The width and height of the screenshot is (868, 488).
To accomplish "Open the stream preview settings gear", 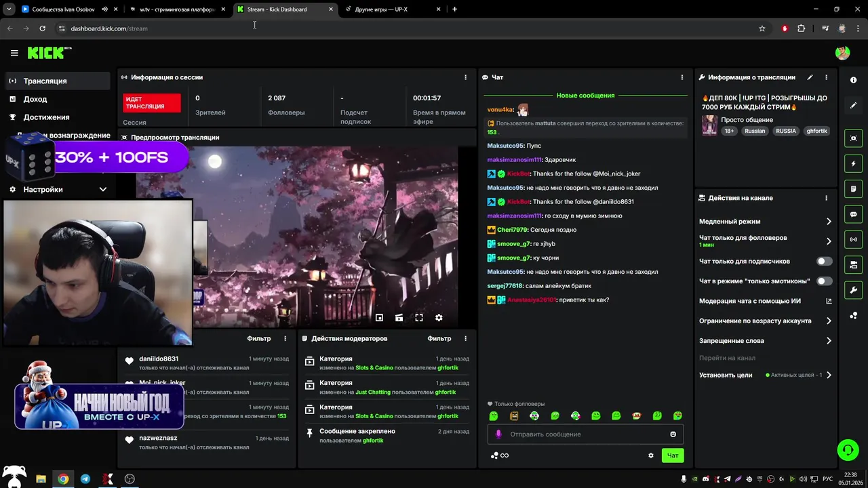I will point(439,317).
